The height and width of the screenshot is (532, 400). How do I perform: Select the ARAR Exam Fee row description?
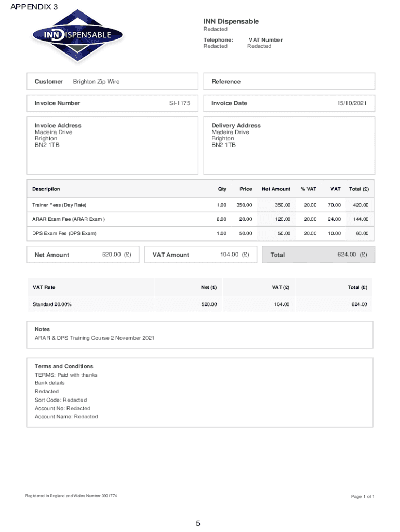click(x=69, y=219)
